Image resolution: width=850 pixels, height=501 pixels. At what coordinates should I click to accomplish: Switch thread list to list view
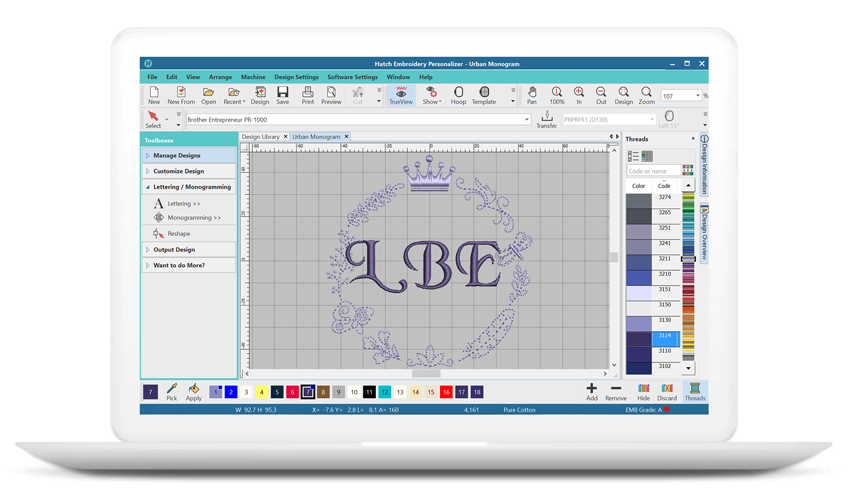click(633, 156)
